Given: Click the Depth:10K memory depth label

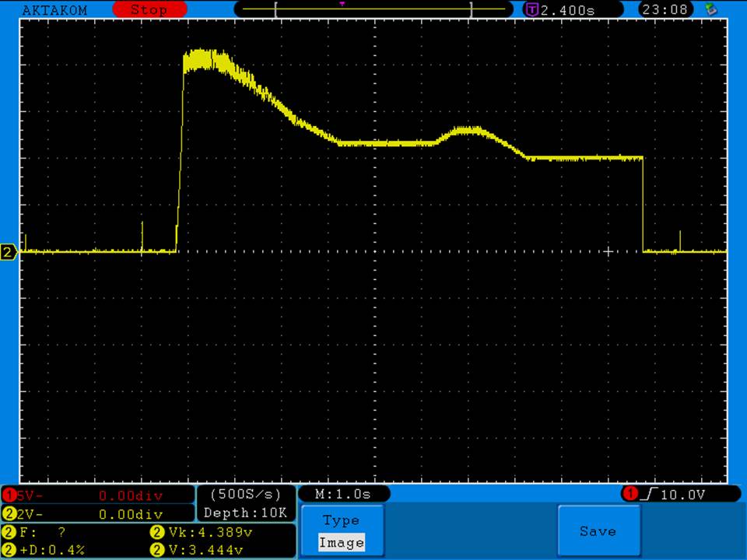Looking at the screenshot, I should pos(245,513).
